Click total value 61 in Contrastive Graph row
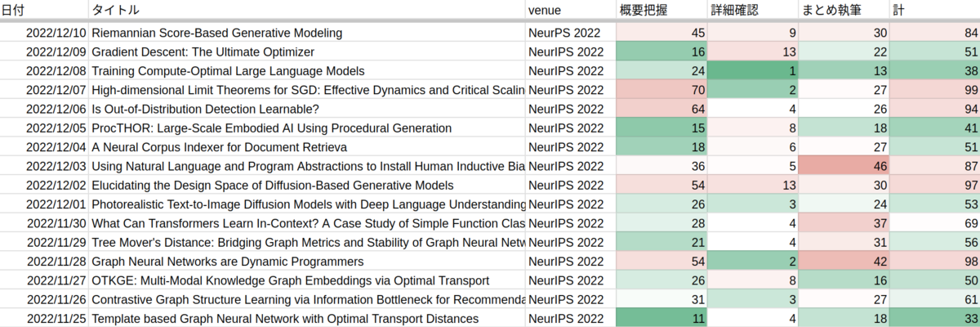 (x=934, y=299)
